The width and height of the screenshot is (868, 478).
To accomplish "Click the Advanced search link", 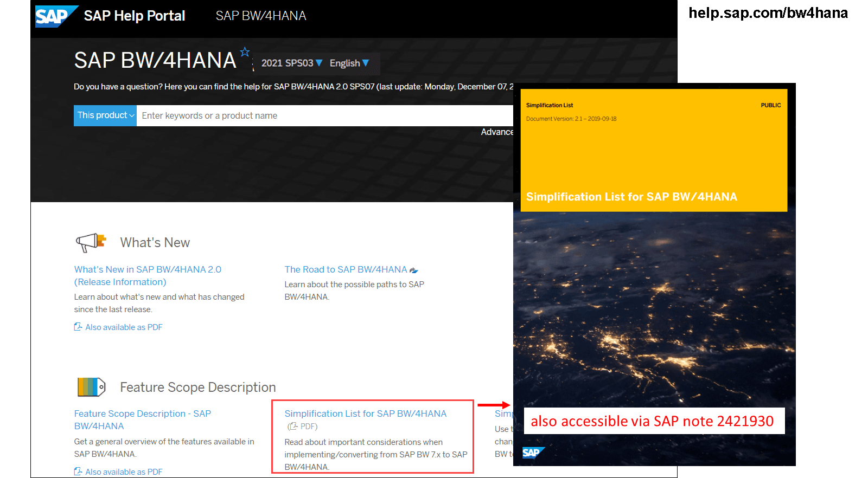I will (x=497, y=132).
